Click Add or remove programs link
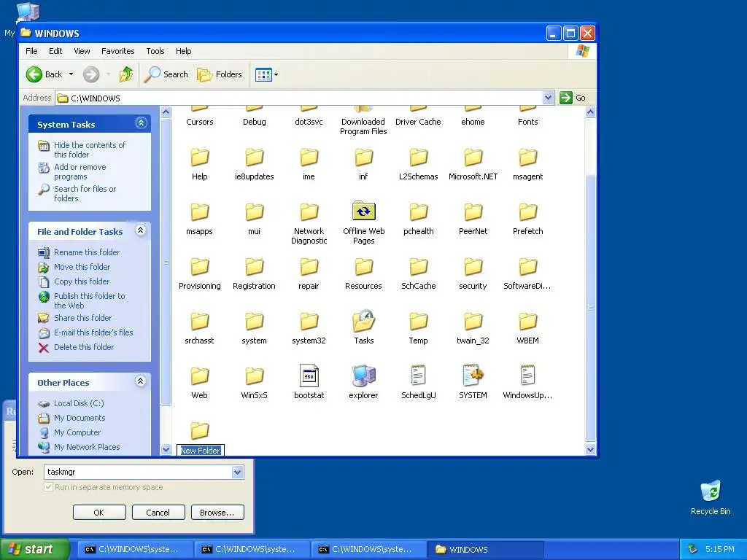 [80, 171]
